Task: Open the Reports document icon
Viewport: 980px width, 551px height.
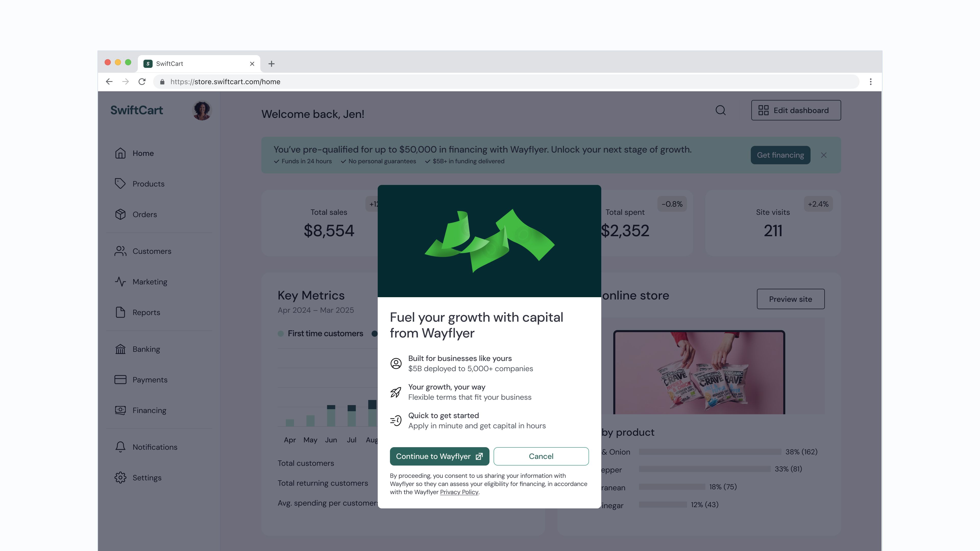Action: coord(120,312)
